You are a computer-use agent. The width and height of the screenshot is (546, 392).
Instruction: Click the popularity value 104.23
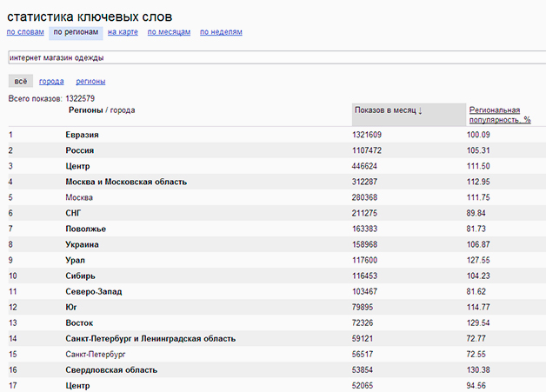point(478,276)
